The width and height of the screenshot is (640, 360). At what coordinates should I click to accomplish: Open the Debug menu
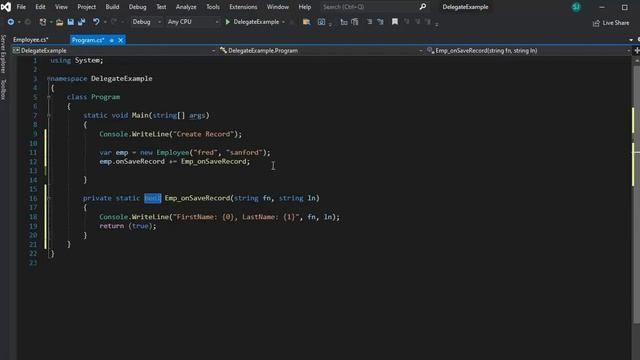138,7
